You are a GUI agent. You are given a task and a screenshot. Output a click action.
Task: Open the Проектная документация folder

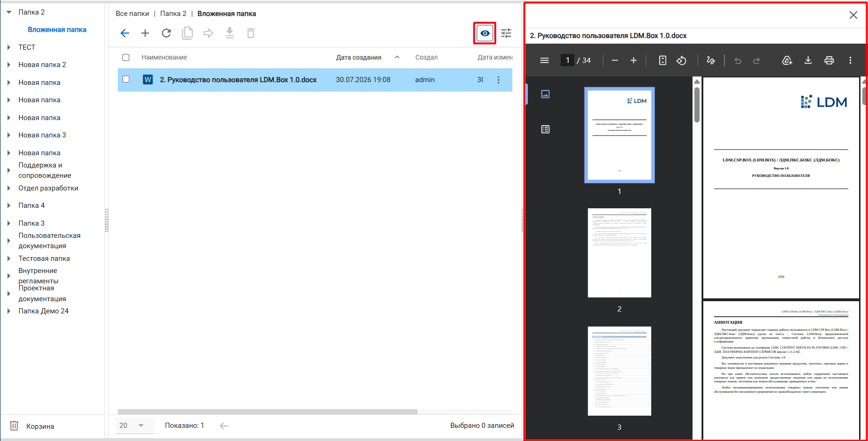click(x=42, y=294)
